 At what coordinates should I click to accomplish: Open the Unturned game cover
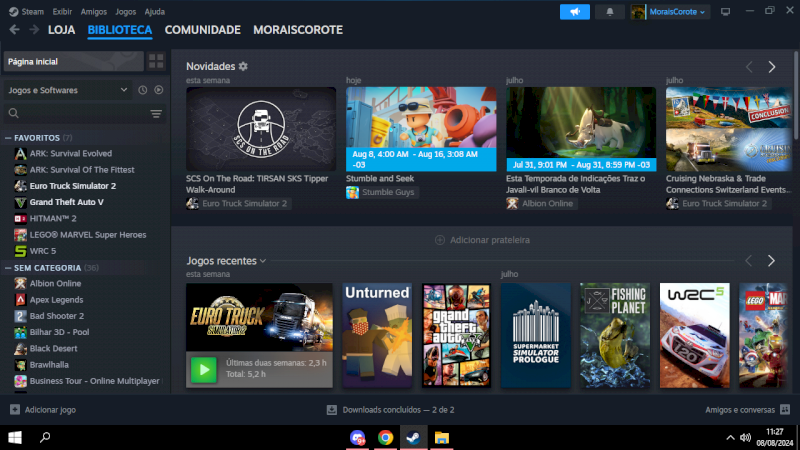tap(377, 335)
